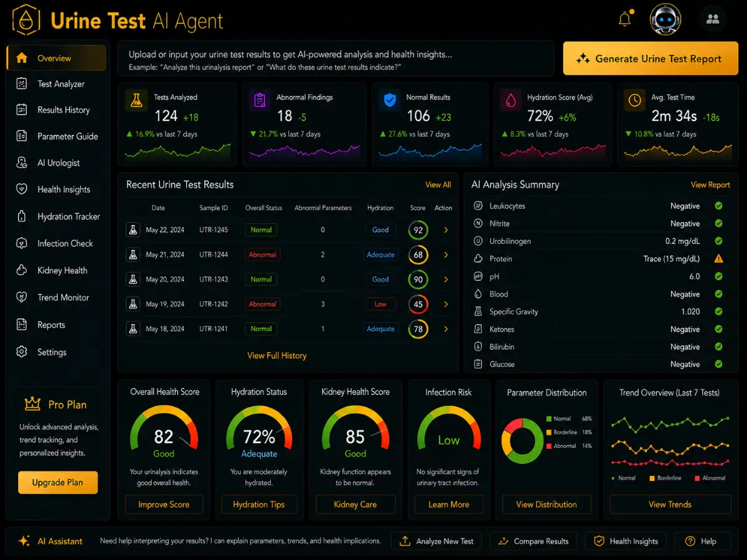Click the Specific Gravity flask icon
This screenshot has height=560, width=747.
pos(478,312)
